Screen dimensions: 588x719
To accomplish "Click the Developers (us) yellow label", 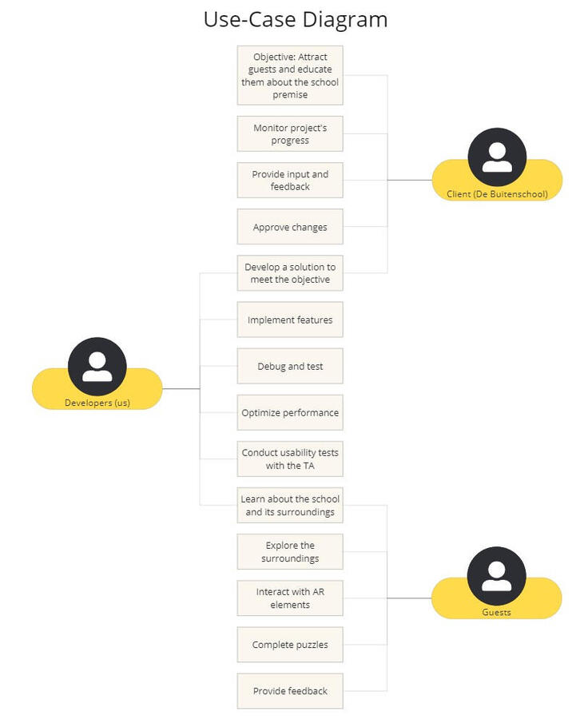I will pos(97,403).
